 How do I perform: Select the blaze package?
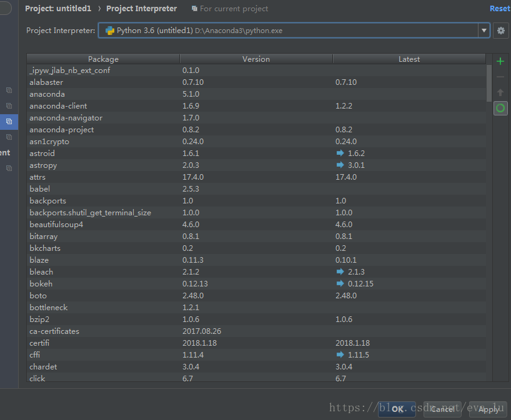[39, 260]
